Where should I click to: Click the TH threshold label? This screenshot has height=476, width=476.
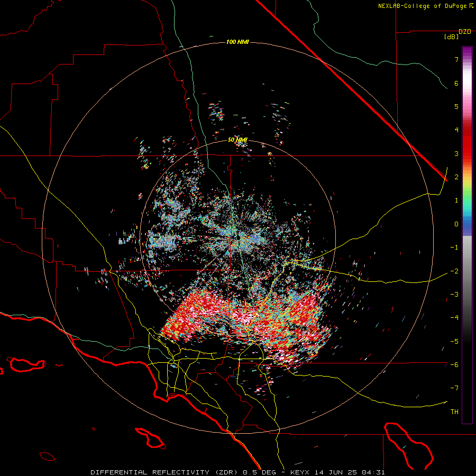click(x=454, y=412)
